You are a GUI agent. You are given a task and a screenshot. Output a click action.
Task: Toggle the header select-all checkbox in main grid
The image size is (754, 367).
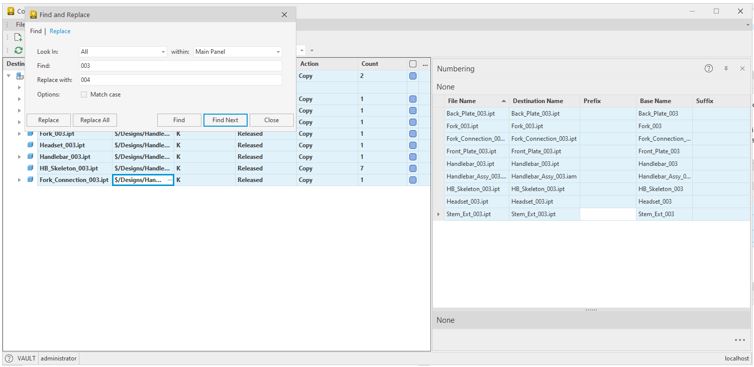click(413, 64)
